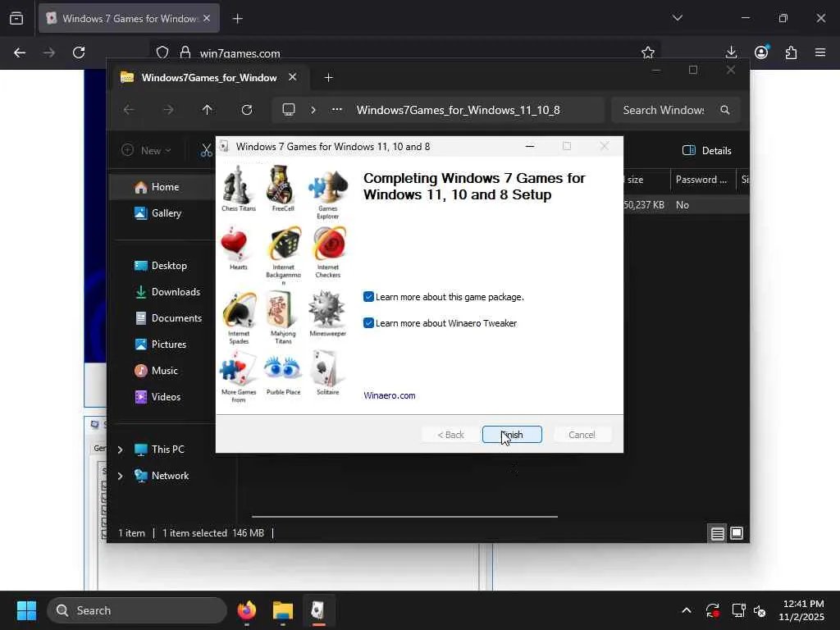Close the Windows7Games Explorer tab
Screen dimensions: 840x630
point(293,77)
